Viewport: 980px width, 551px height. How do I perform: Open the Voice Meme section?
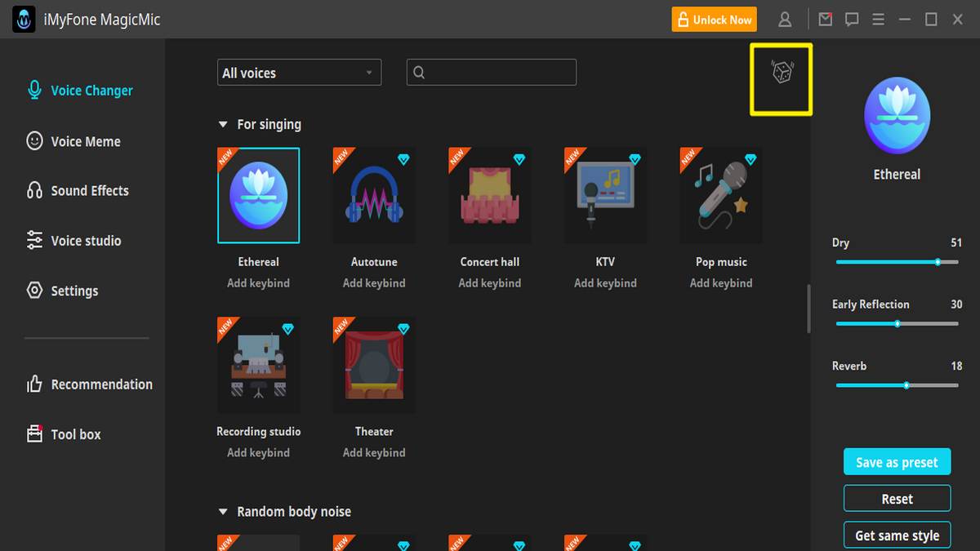click(x=74, y=141)
